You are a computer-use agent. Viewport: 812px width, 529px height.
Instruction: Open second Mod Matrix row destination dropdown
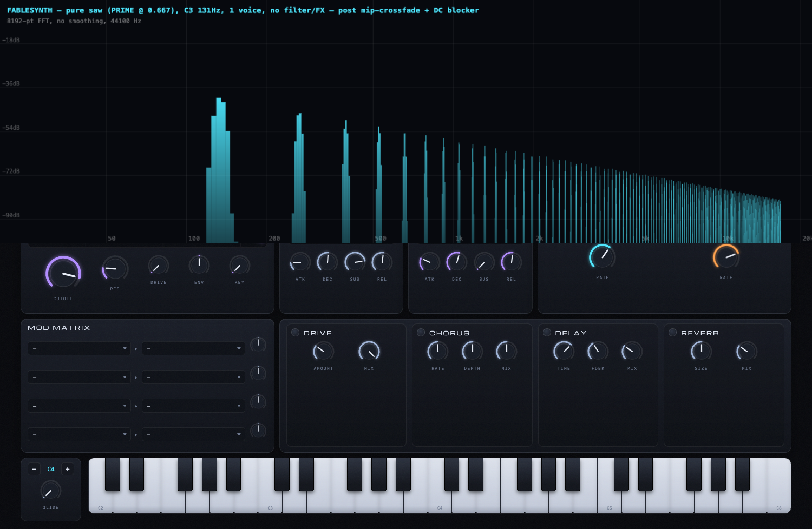193,377
